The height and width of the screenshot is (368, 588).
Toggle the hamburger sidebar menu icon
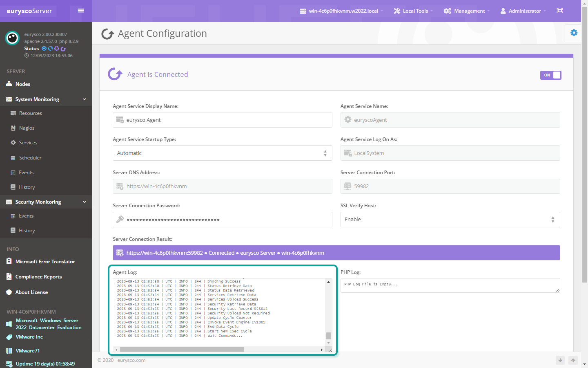[81, 11]
